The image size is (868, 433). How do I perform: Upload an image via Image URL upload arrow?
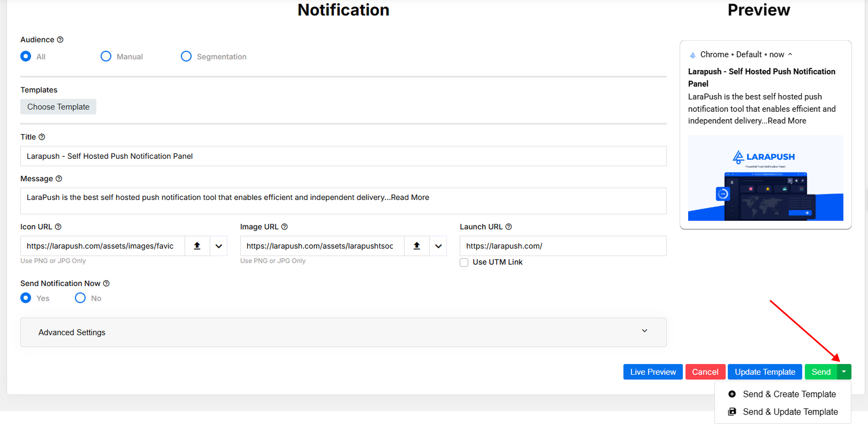tap(417, 246)
